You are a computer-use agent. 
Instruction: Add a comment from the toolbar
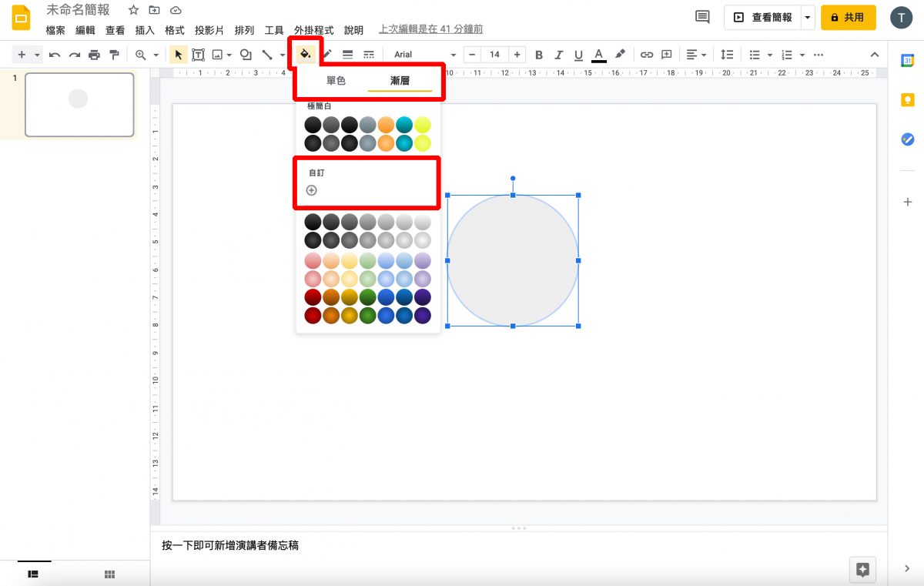point(667,55)
